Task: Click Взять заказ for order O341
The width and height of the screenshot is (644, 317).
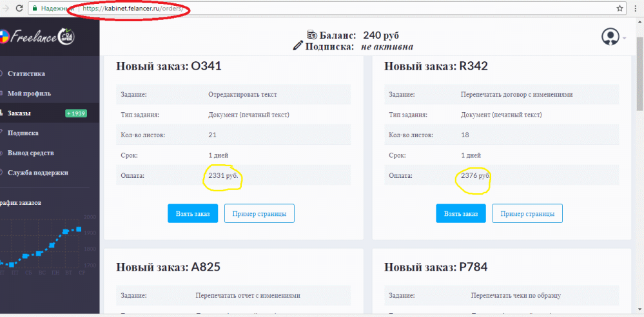Action: click(x=193, y=213)
